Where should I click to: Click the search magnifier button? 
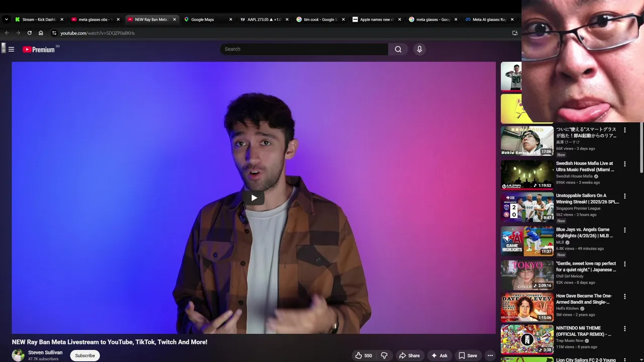[x=398, y=49]
